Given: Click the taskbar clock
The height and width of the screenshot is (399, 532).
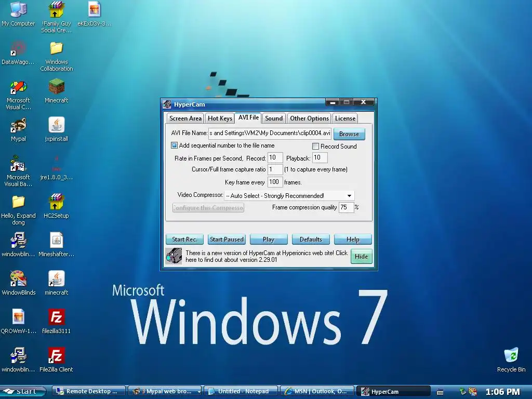Looking at the screenshot, I should click(503, 392).
